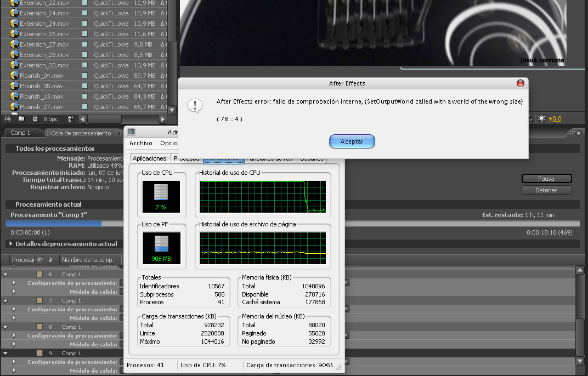Expand Configuración de procesamiento under item 6
588x376 pixels.
(14, 283)
